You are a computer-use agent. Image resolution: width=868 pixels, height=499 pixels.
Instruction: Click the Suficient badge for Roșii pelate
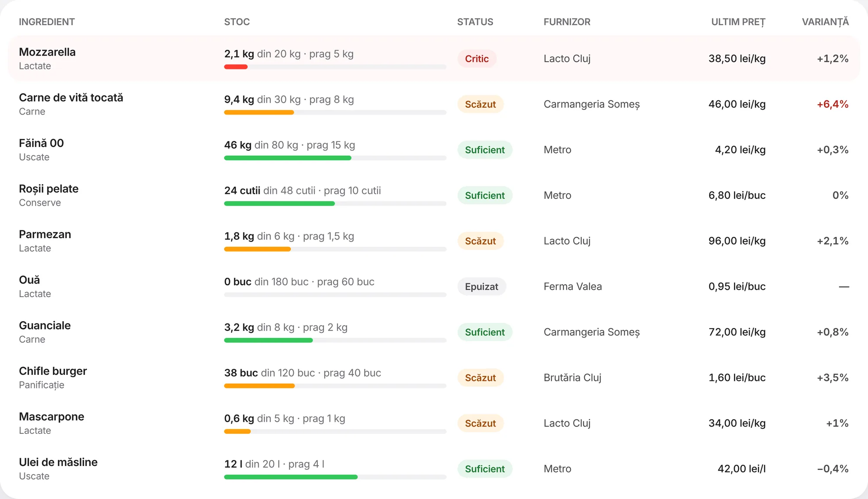click(485, 195)
